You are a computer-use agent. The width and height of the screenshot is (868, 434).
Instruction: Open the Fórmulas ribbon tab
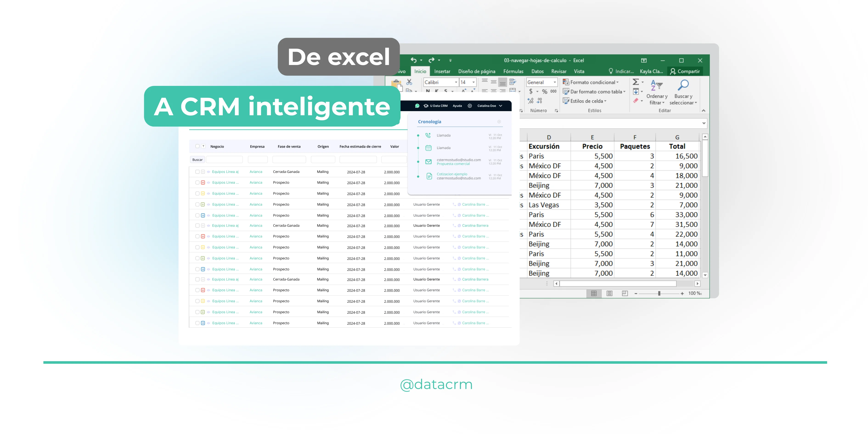513,71
